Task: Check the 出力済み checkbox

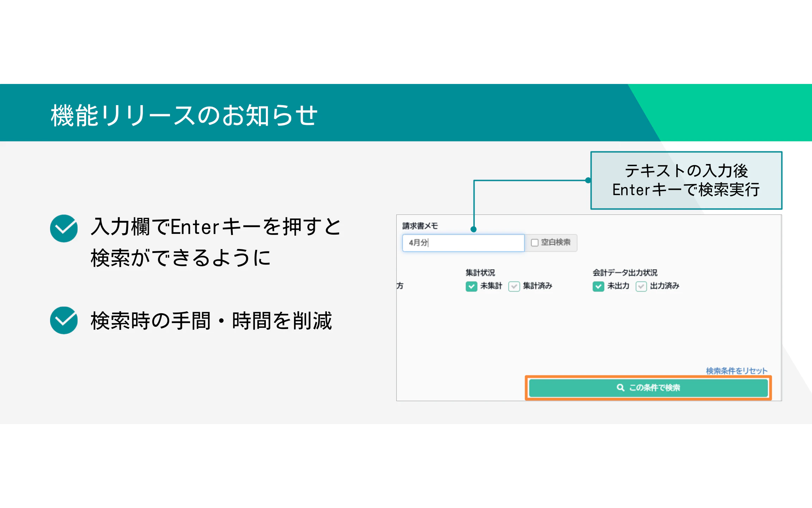Action: pos(641,286)
